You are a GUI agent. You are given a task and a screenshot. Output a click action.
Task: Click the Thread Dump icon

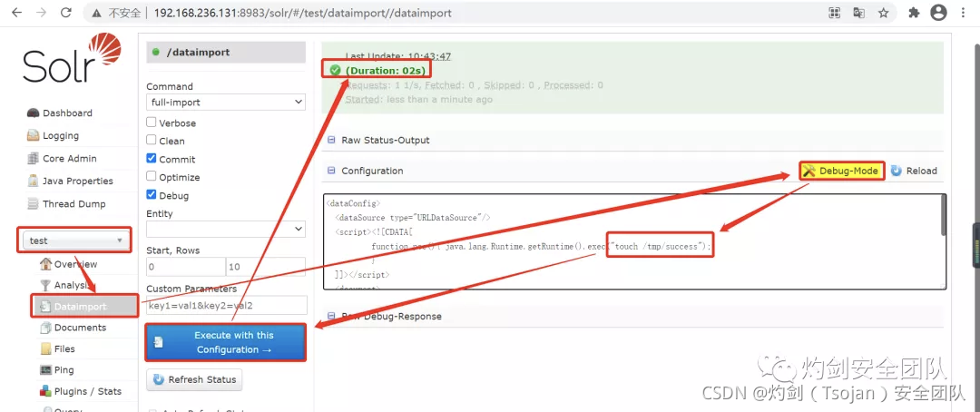pos(34,204)
